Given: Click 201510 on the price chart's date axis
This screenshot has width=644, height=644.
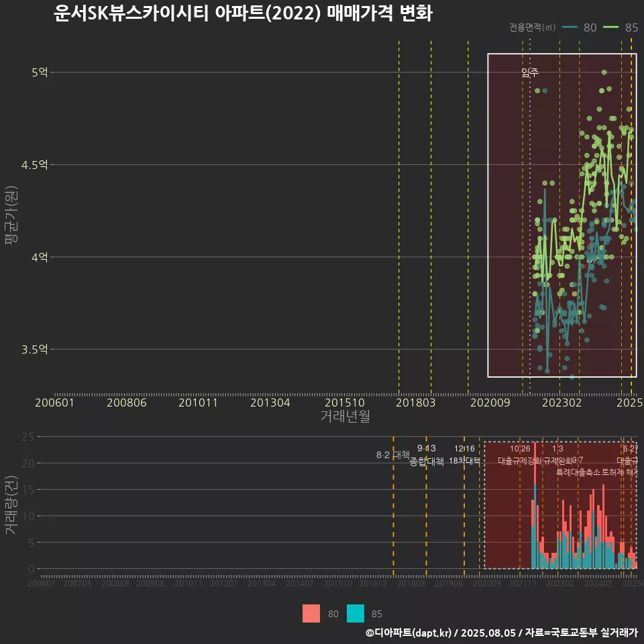Looking at the screenshot, I should (x=345, y=402).
